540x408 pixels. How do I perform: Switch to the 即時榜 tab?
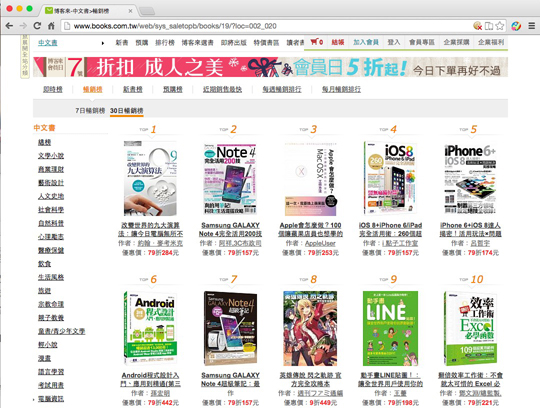(x=53, y=89)
